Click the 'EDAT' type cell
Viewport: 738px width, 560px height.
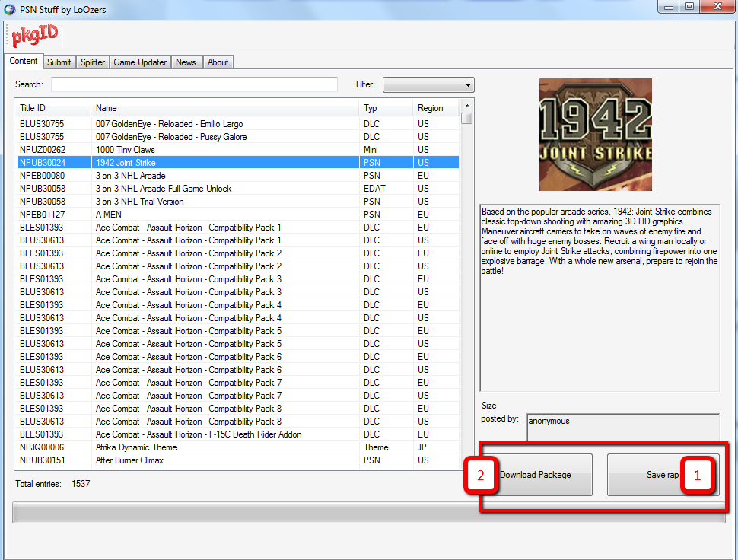(x=374, y=189)
